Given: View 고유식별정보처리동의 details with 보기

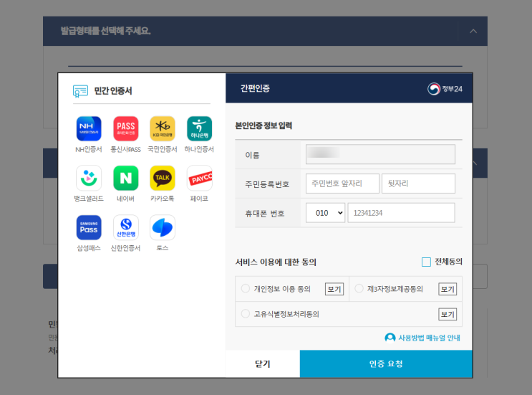Looking at the screenshot, I should coord(448,314).
